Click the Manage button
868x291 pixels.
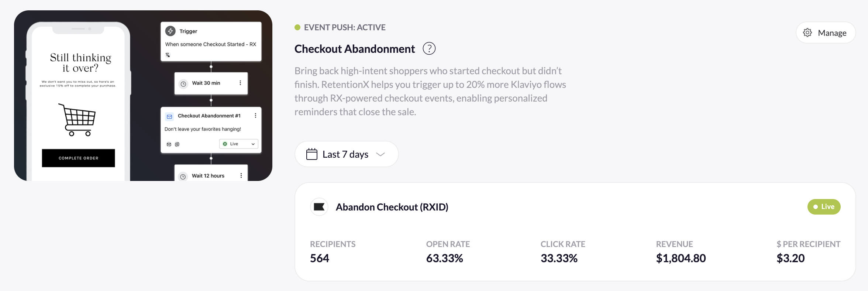coord(826,32)
